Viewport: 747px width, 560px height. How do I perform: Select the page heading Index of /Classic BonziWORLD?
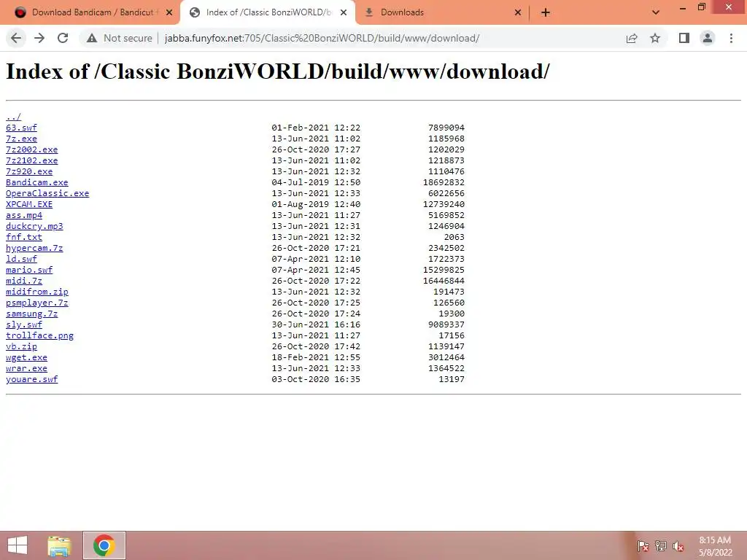coord(278,72)
